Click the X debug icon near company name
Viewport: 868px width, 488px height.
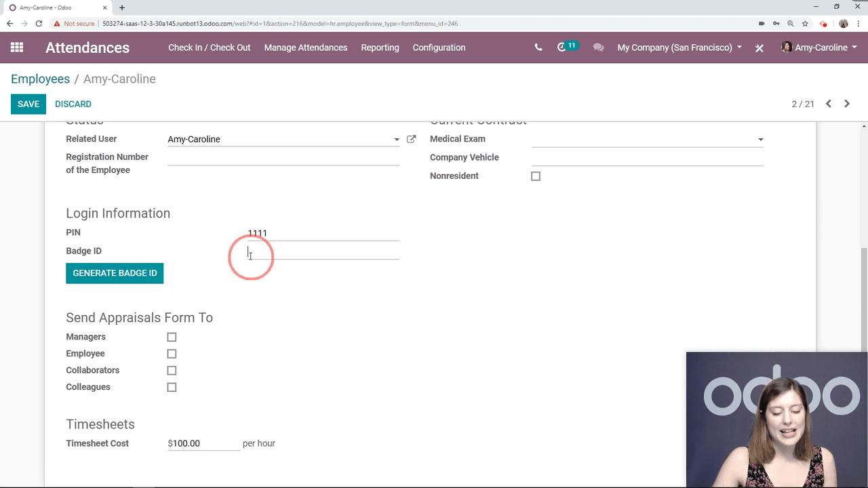[x=759, y=48]
